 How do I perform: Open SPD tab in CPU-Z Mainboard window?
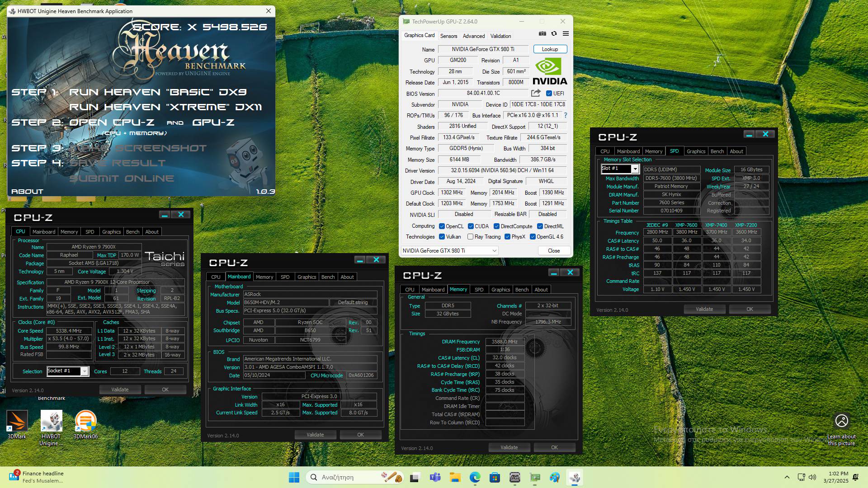point(285,277)
